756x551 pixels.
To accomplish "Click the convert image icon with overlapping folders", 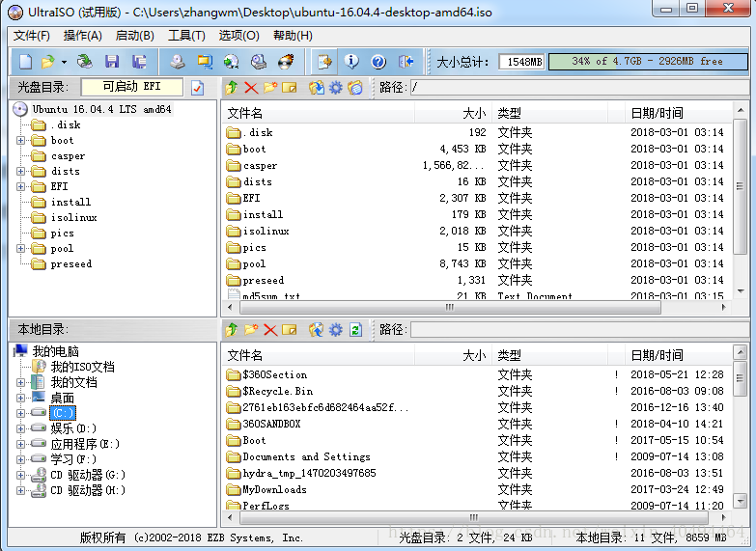I will tap(205, 62).
